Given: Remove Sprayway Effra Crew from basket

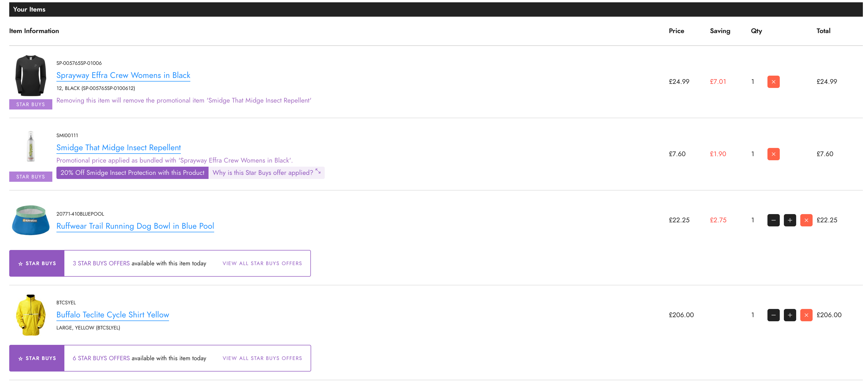Looking at the screenshot, I should [x=773, y=82].
